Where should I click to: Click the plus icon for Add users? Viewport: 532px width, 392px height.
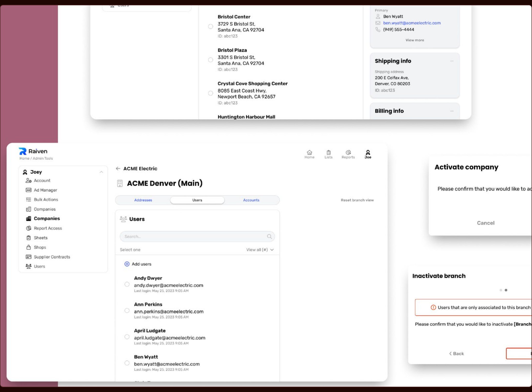point(127,264)
